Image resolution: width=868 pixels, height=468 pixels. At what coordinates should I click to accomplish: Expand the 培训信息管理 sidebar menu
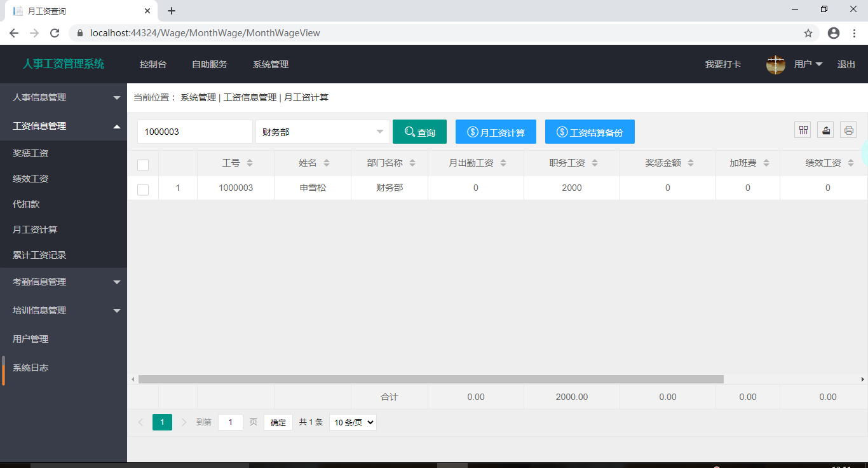click(64, 310)
